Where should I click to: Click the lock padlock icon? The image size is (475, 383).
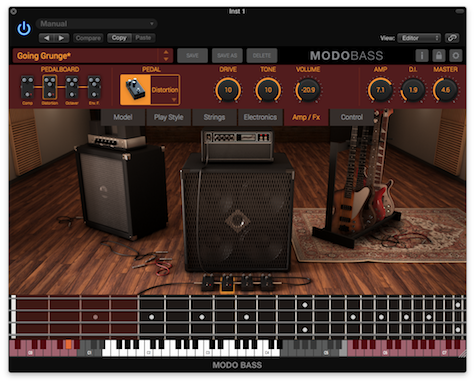tap(439, 55)
